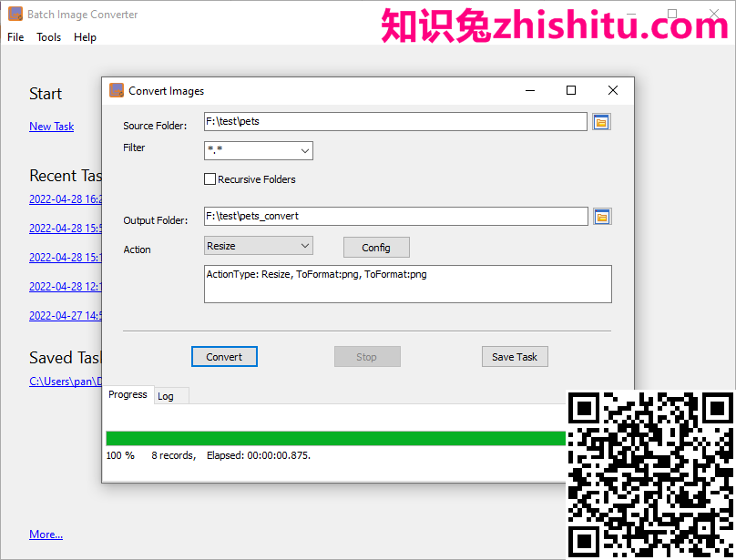
Task: Switch to the Log tab
Action: point(166,396)
